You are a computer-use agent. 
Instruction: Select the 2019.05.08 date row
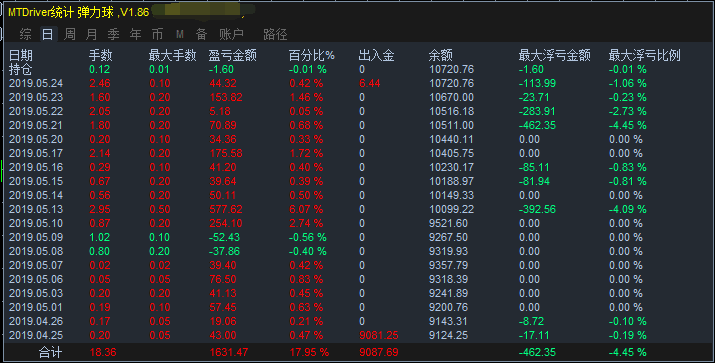[36, 251]
